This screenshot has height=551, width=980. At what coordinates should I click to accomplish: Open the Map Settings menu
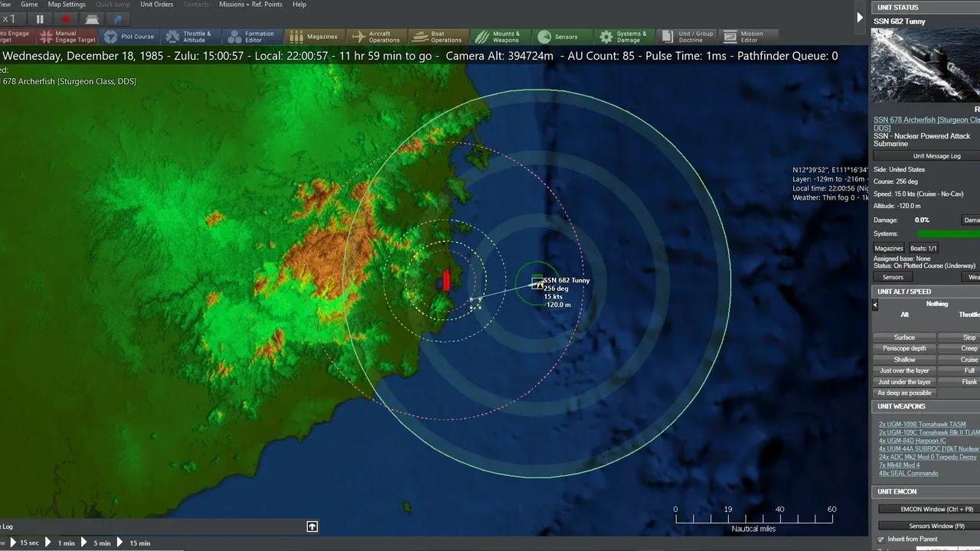[67, 5]
